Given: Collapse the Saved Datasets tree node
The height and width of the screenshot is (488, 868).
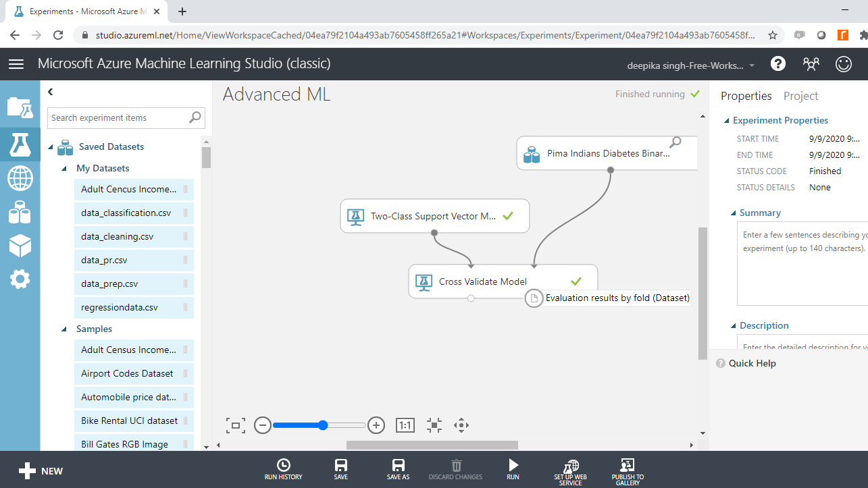Looking at the screenshot, I should 51,146.
